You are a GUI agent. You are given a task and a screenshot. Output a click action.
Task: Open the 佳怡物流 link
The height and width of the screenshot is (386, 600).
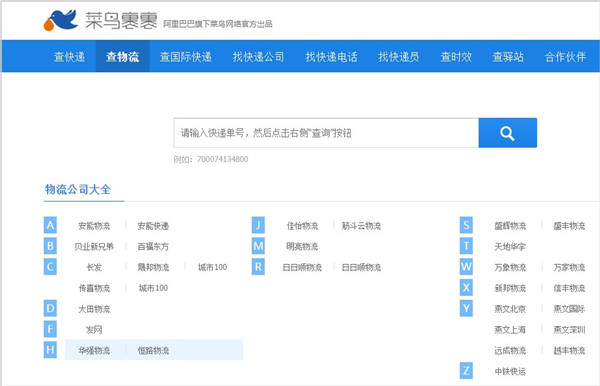[302, 226]
